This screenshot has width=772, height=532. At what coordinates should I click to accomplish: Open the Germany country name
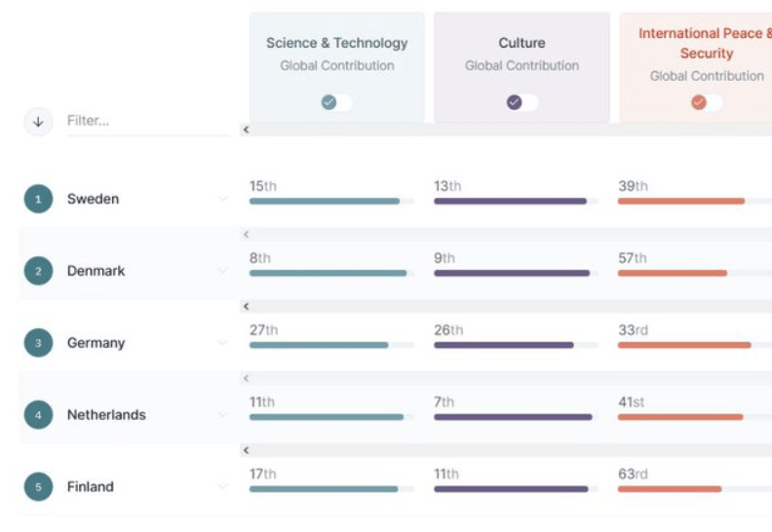tap(96, 343)
